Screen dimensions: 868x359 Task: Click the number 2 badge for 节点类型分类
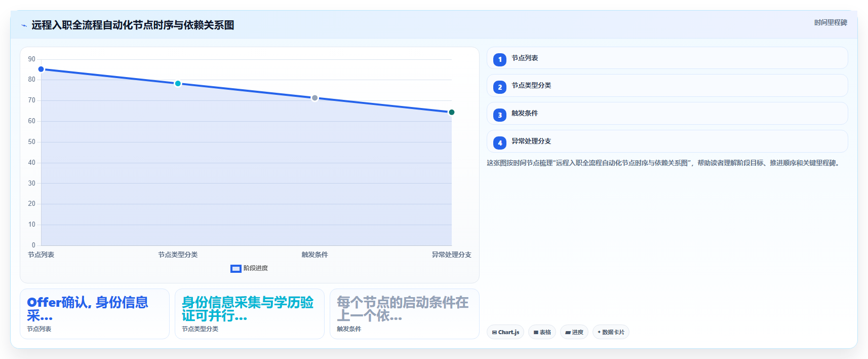tap(500, 87)
